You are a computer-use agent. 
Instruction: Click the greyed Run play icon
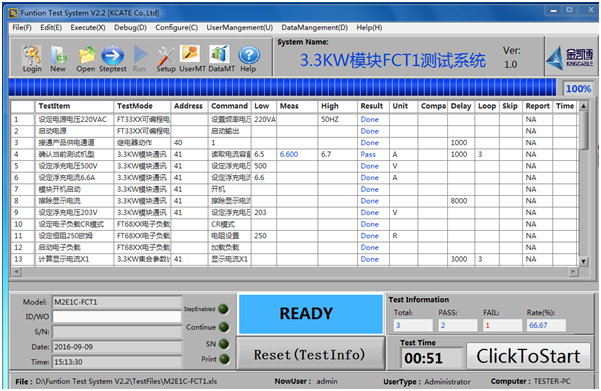coord(140,58)
